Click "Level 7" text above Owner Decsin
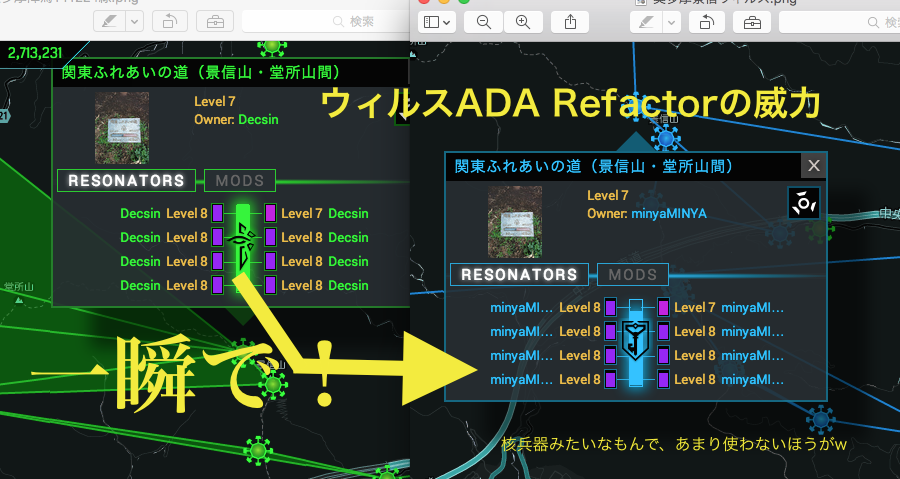Screen dimensions: 900x479 (x=215, y=102)
